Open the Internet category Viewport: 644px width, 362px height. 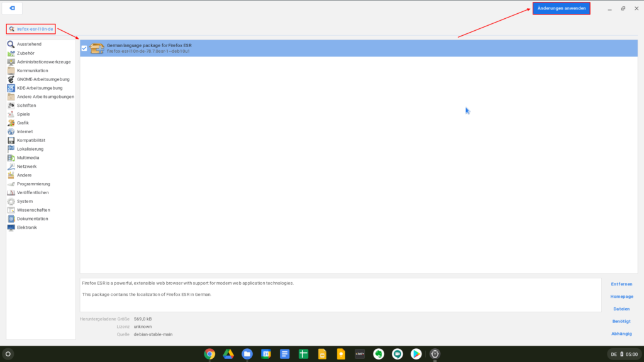tap(25, 132)
